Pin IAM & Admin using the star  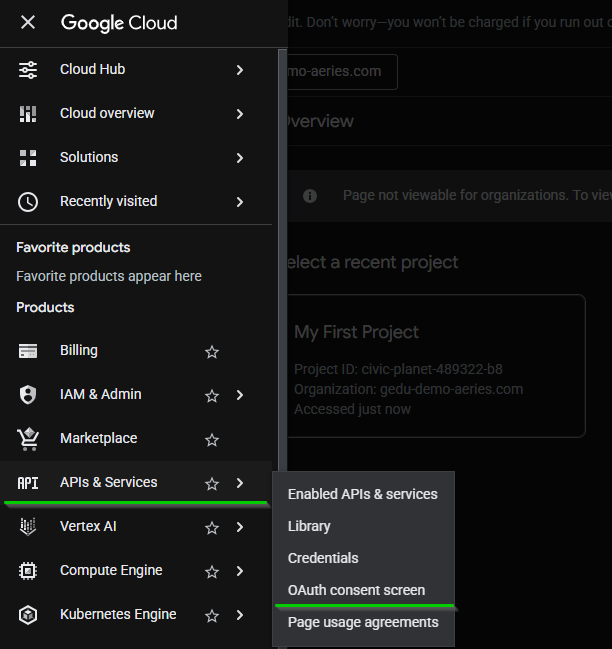(x=212, y=396)
